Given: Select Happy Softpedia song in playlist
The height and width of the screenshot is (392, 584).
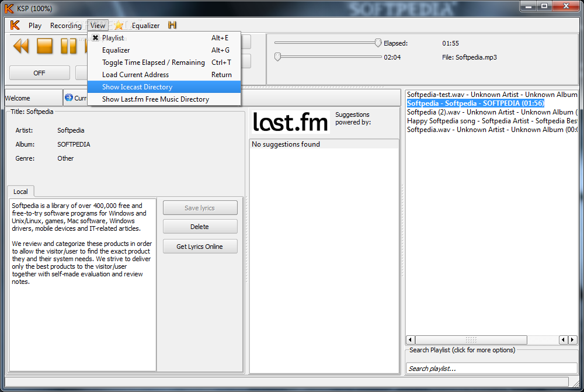Looking at the screenshot, I should 492,121.
